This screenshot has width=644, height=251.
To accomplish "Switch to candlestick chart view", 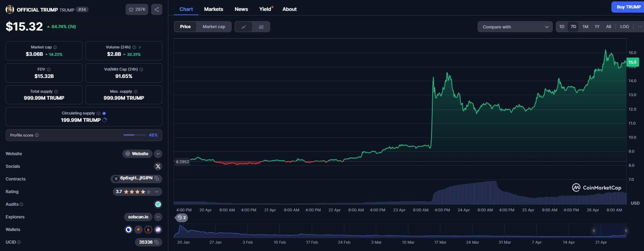I will point(261,27).
